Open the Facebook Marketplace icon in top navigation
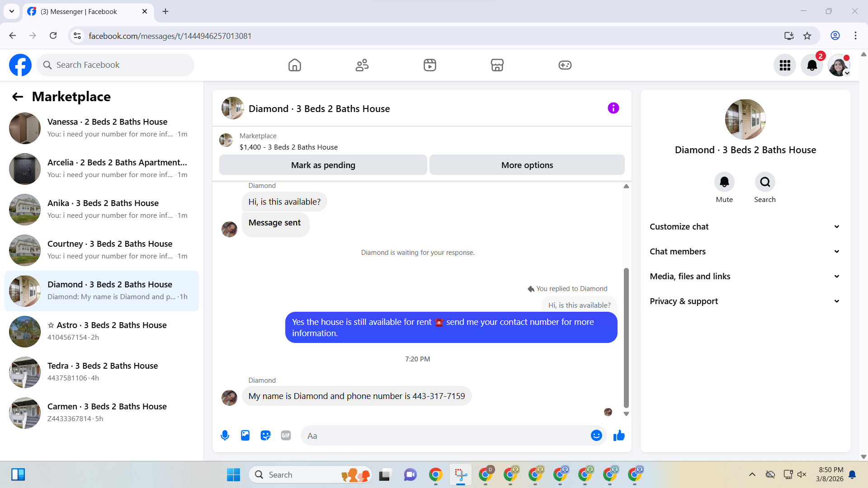868x488 pixels. pos(497,65)
